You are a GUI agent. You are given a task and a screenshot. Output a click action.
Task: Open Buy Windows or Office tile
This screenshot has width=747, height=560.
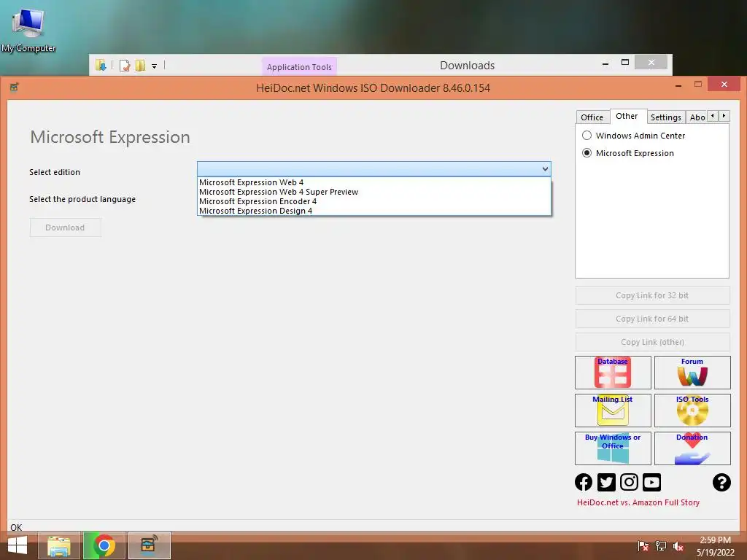tap(613, 448)
